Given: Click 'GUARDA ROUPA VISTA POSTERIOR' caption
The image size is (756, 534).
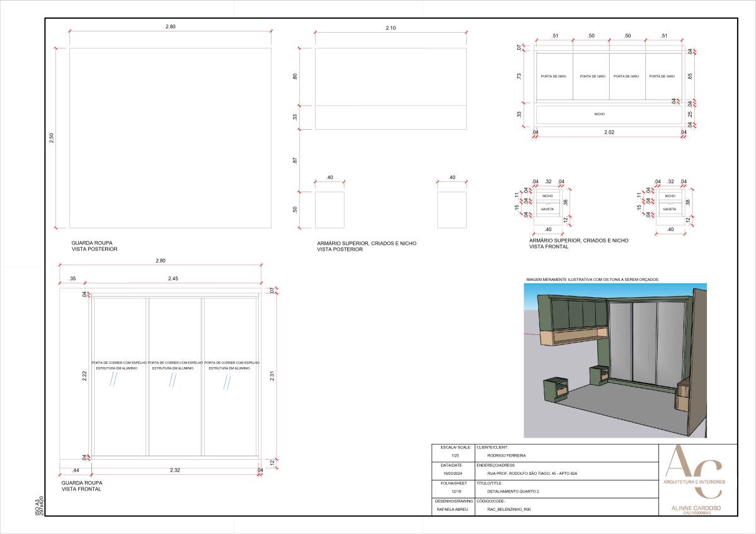Looking at the screenshot, I should [x=93, y=246].
